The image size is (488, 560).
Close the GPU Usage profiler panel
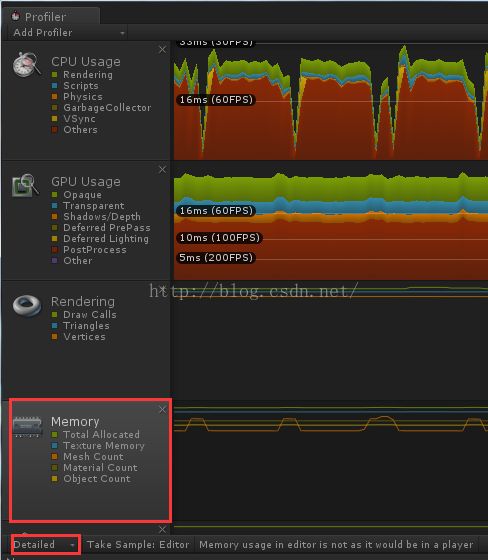[162, 169]
